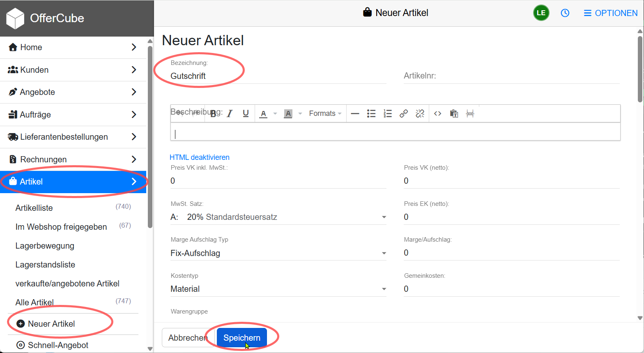This screenshot has height=353, width=644.
Task: Open the OPTIONEN menu
Action: click(611, 13)
